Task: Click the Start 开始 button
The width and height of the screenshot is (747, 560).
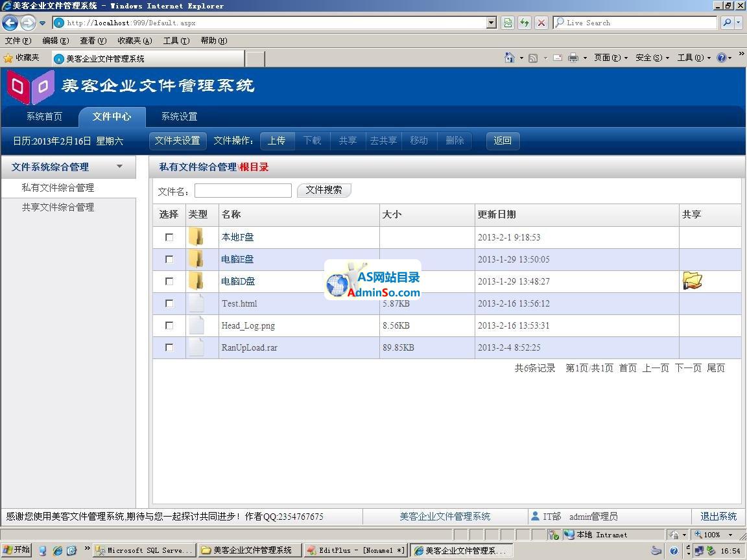Action: [x=16, y=550]
